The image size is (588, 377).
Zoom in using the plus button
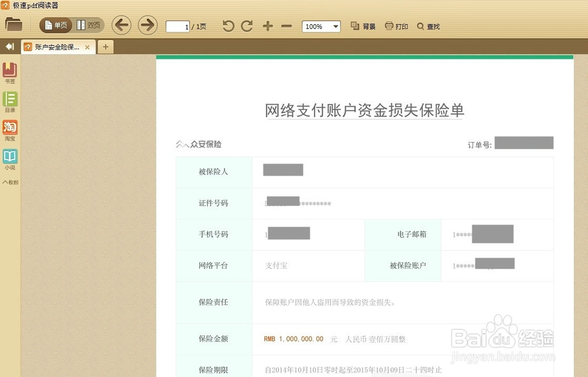coord(267,26)
